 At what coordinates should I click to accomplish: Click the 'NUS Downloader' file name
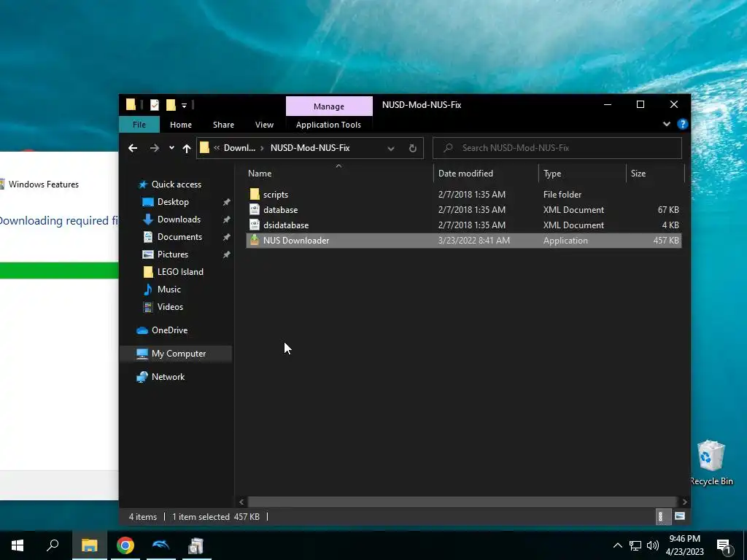296,240
